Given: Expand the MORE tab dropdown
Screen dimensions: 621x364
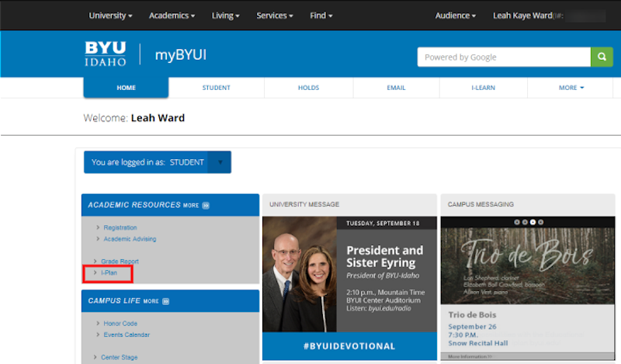Looking at the screenshot, I should point(571,88).
